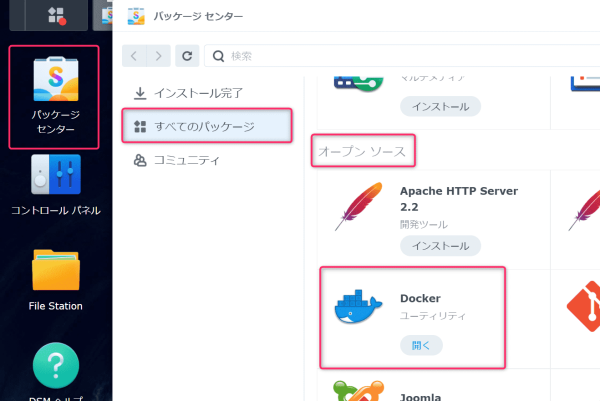Go back with the left arrow button
600x401 pixels.
pos(134,56)
